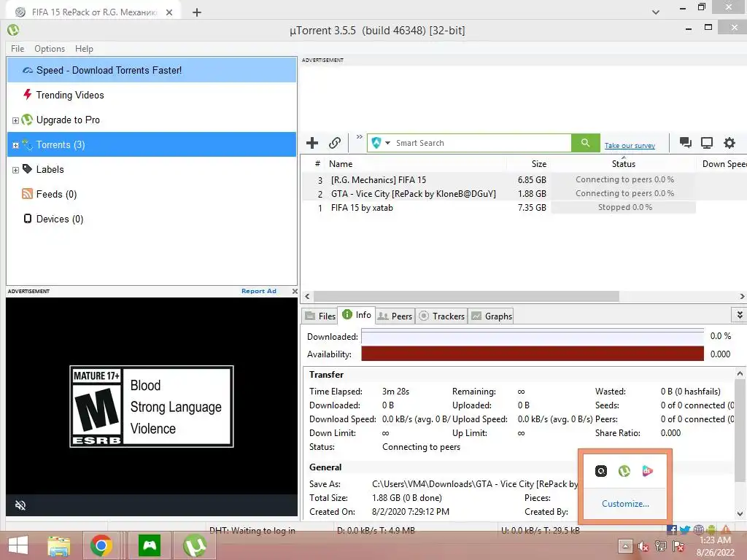Click the Report Ad link
The image size is (747, 560).
click(x=259, y=291)
